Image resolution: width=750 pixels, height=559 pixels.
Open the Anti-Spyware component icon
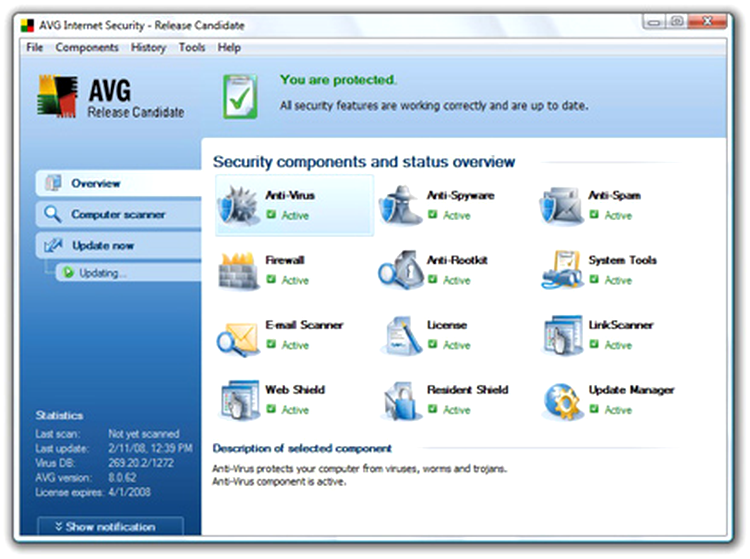click(400, 205)
